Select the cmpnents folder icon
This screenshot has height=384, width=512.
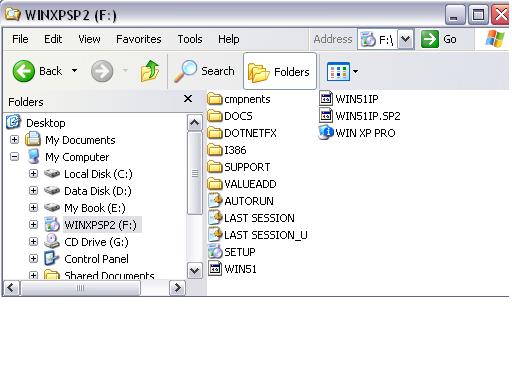pos(215,99)
